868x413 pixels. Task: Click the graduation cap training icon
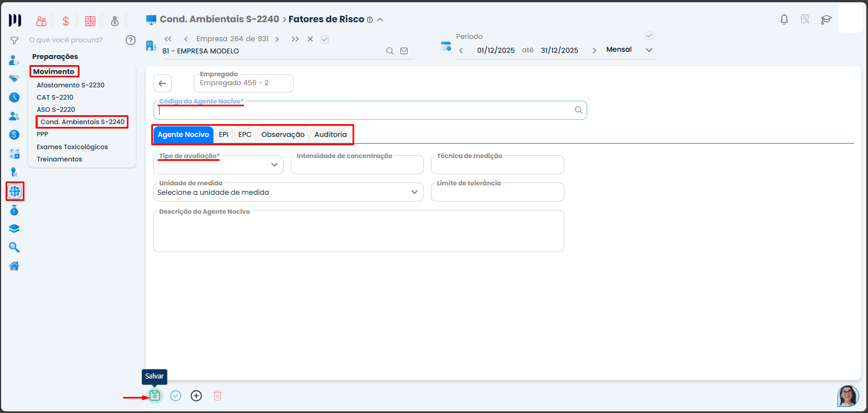point(826,19)
